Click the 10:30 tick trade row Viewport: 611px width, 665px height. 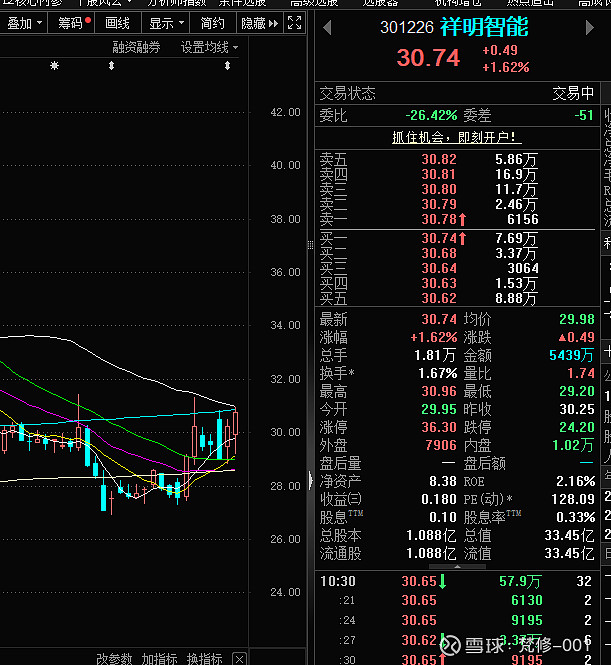pos(457,581)
